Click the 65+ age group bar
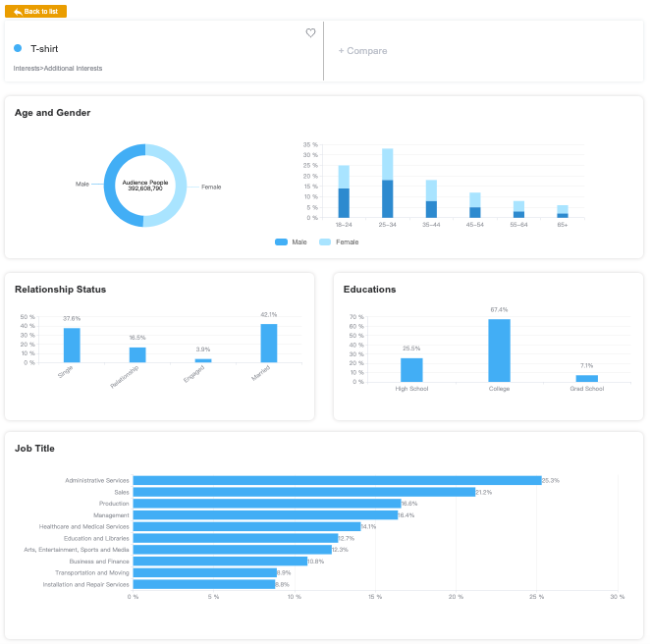Screen dimensions: 650x644 coord(562,211)
